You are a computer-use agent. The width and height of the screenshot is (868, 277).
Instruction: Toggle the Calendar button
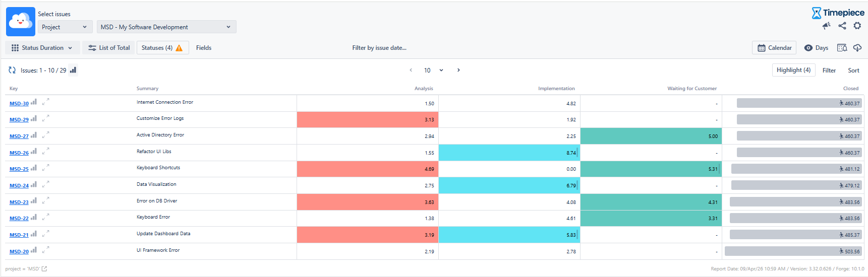[x=774, y=48]
